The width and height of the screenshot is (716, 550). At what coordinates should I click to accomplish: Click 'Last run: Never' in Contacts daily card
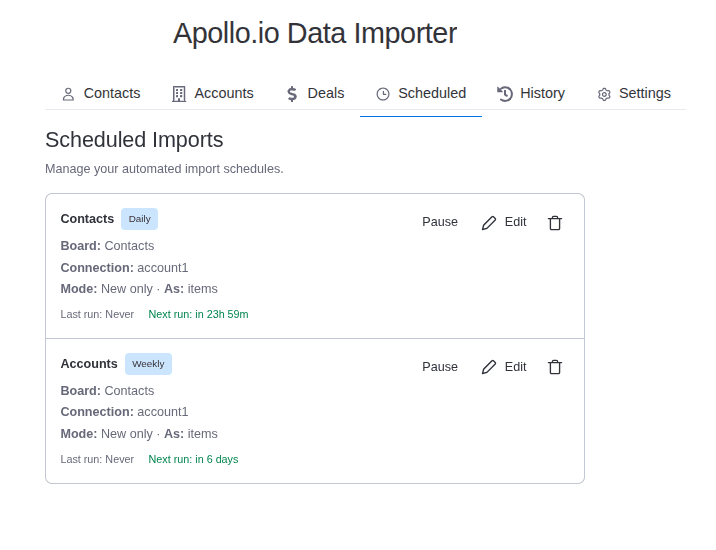point(97,314)
